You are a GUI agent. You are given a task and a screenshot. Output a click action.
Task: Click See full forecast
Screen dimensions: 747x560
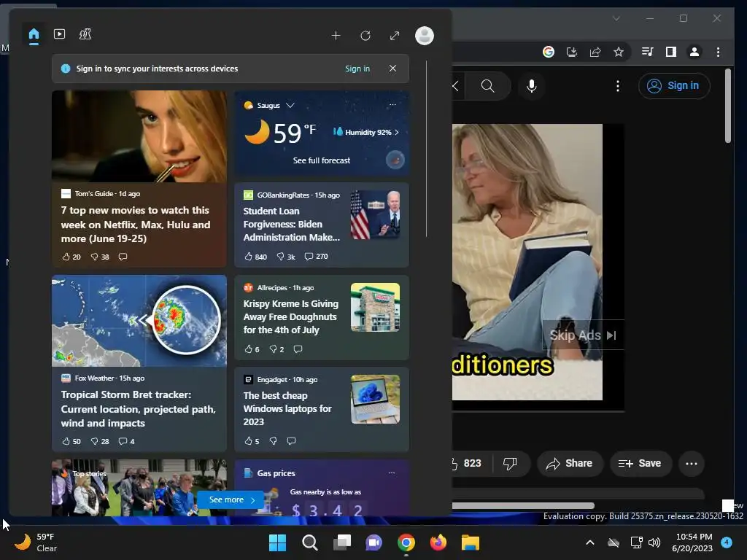tap(322, 160)
